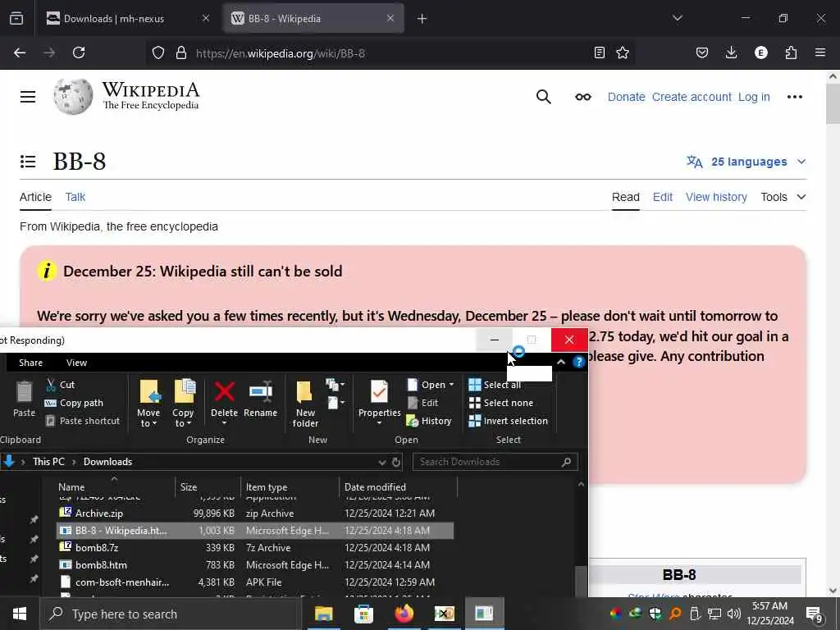Open Firefox account avatar icon
The height and width of the screenshot is (630, 840).
coord(760,52)
